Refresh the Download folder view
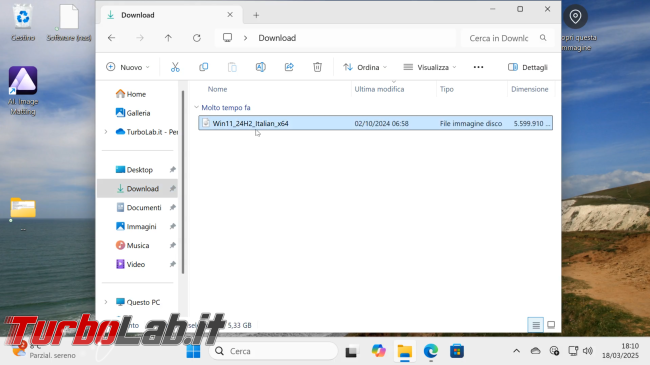The width and height of the screenshot is (650, 365). click(x=196, y=38)
